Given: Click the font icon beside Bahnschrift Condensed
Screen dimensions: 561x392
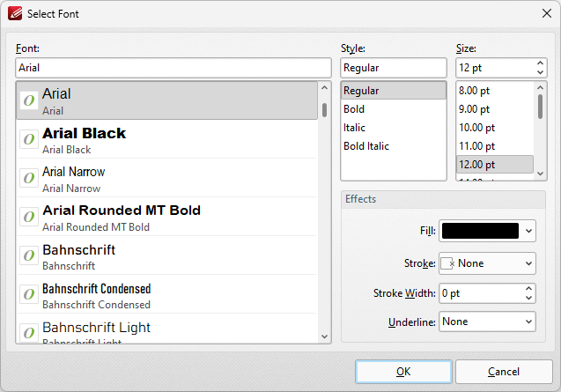Looking at the screenshot, I should pyautogui.click(x=28, y=294).
